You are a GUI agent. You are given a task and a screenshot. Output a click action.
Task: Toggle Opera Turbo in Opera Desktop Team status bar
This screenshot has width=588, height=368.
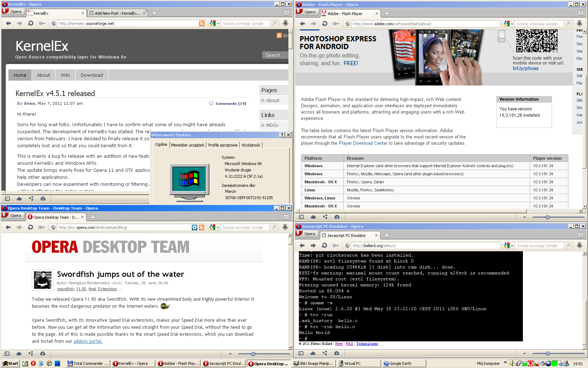pyautogui.click(x=43, y=354)
